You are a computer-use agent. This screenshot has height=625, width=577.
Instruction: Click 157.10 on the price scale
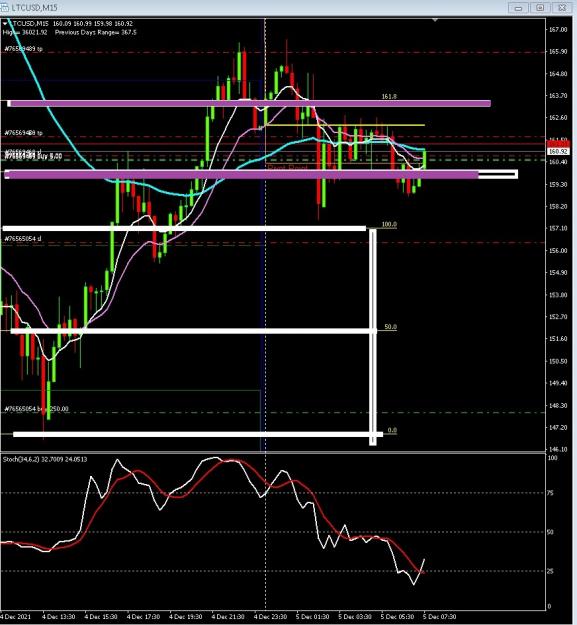click(x=558, y=228)
